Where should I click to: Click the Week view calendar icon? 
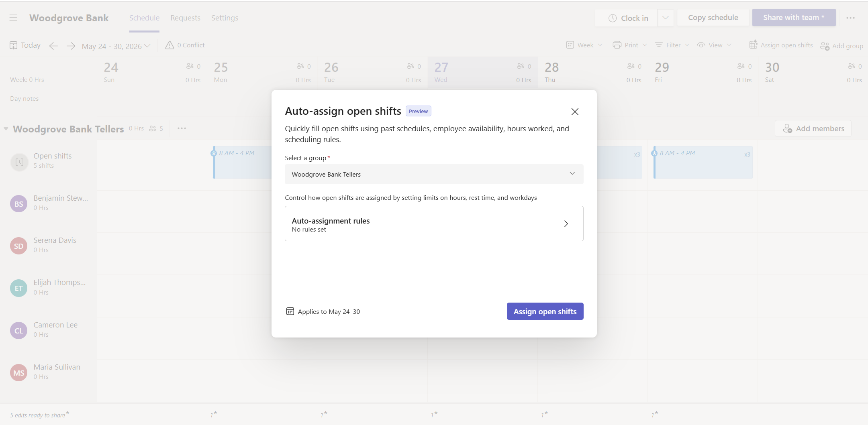(570, 45)
